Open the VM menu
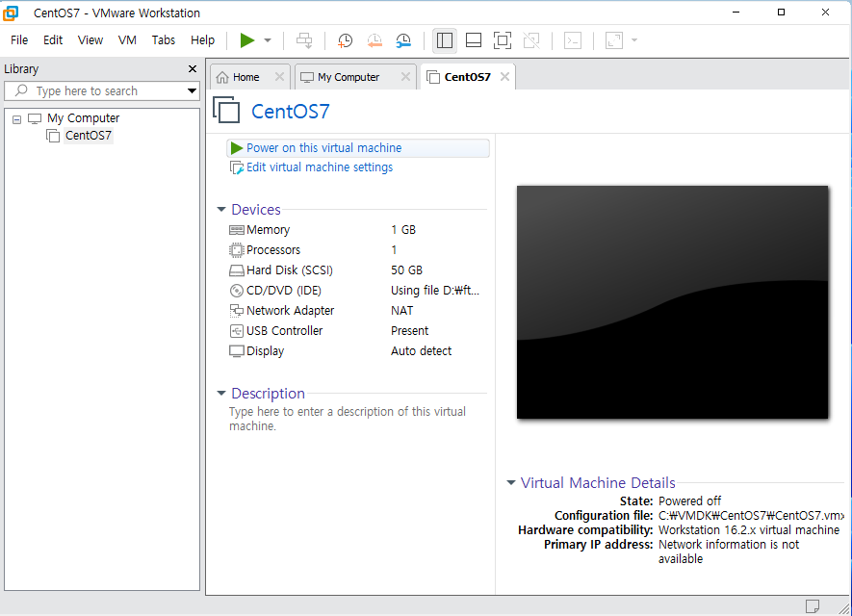Screen dimensions: 852x616 pos(127,40)
